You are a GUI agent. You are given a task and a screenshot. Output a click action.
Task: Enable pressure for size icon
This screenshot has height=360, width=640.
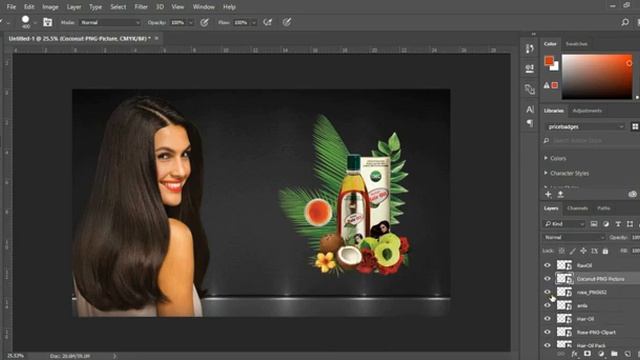287,22
